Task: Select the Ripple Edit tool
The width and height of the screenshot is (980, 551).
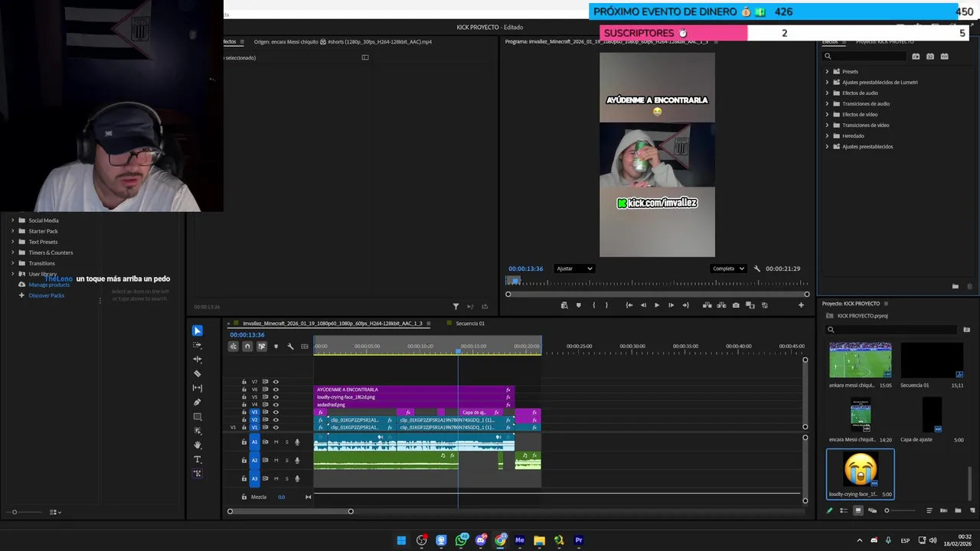Action: 198,359
